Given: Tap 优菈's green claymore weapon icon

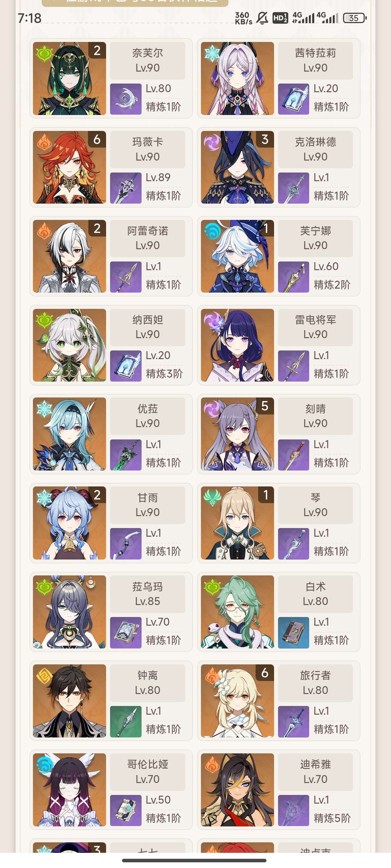Looking at the screenshot, I should (126, 455).
